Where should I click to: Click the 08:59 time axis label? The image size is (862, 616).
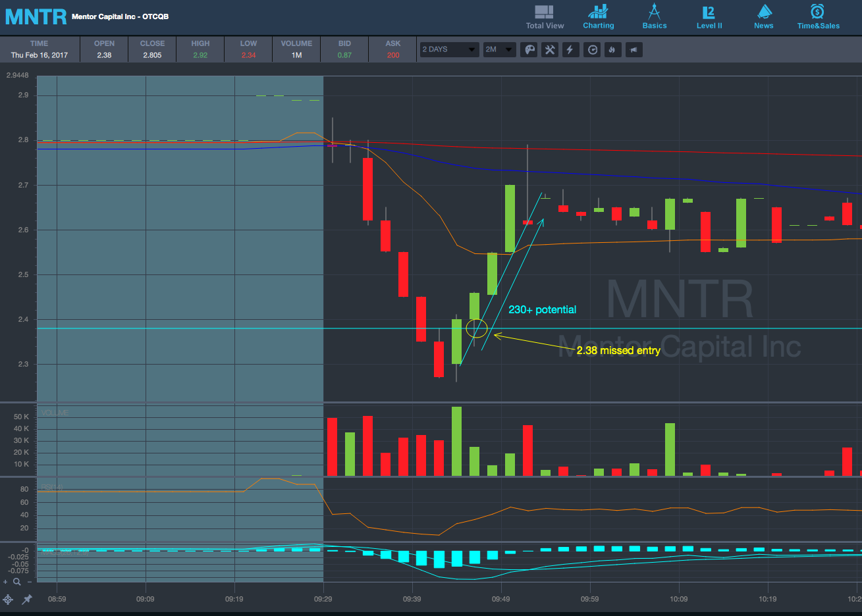coord(57,599)
